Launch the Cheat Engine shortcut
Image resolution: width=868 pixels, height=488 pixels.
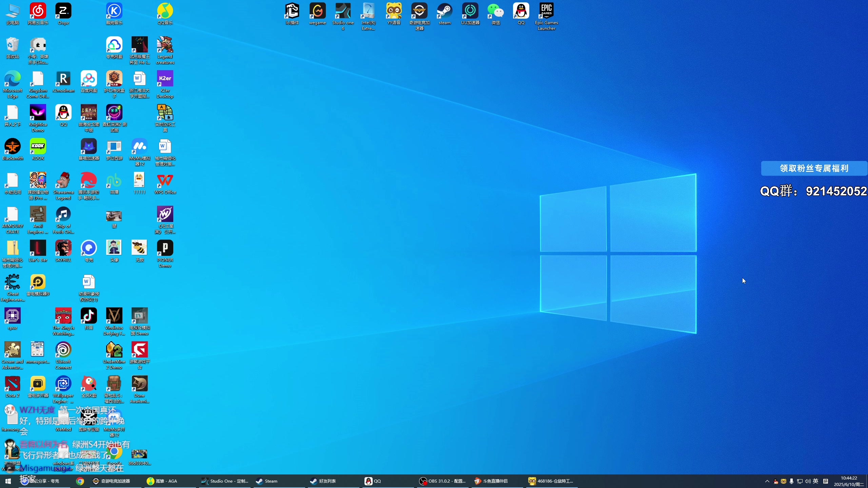[x=13, y=288]
